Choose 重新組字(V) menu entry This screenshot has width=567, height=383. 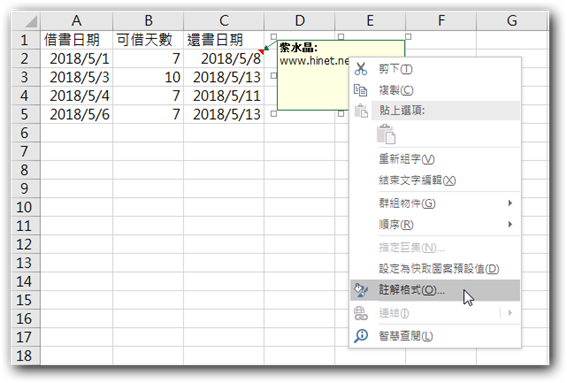pos(435,159)
